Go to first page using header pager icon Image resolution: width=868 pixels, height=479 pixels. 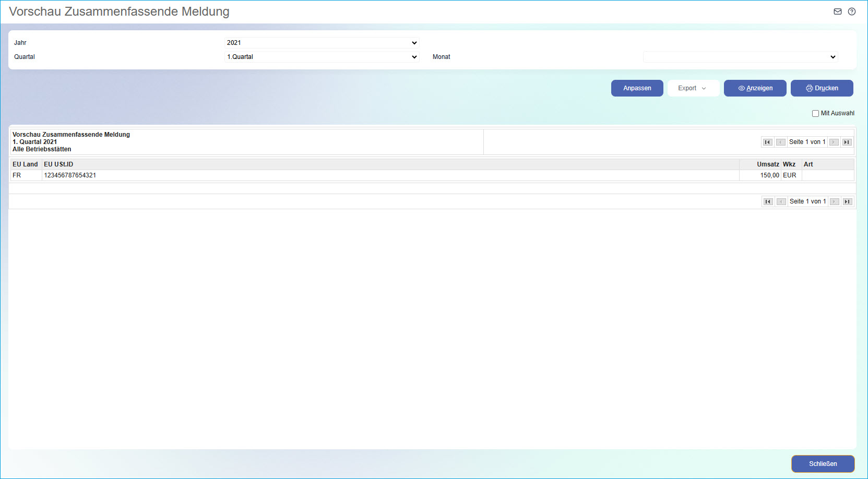767,142
